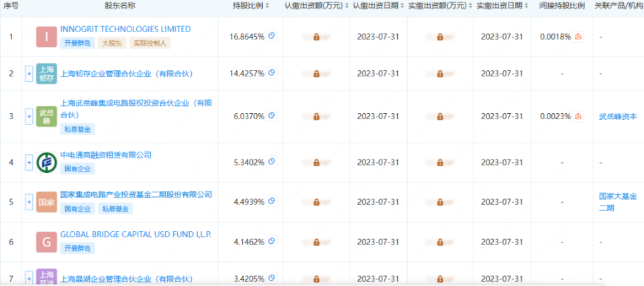The height and width of the screenshot is (286, 644).
Task: Click the Global Bridge 'G' logo tile
Action: tap(46, 242)
